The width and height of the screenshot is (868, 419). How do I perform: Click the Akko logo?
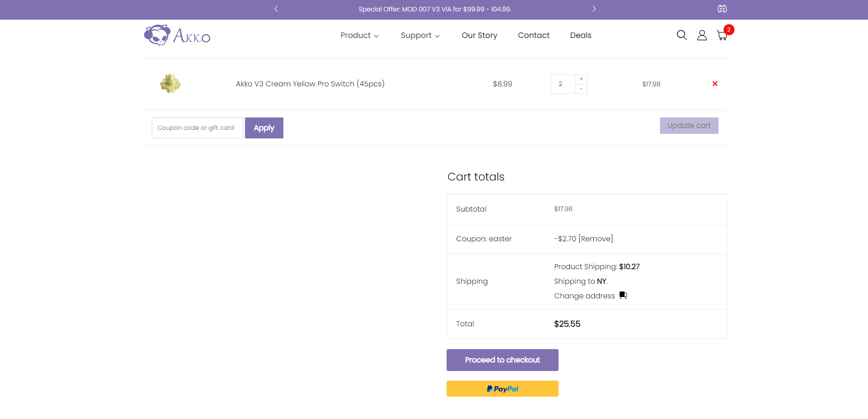point(177,35)
